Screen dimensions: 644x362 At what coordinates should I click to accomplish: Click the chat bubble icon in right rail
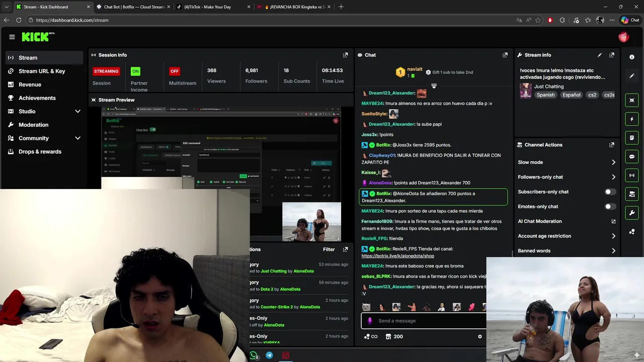(x=632, y=156)
